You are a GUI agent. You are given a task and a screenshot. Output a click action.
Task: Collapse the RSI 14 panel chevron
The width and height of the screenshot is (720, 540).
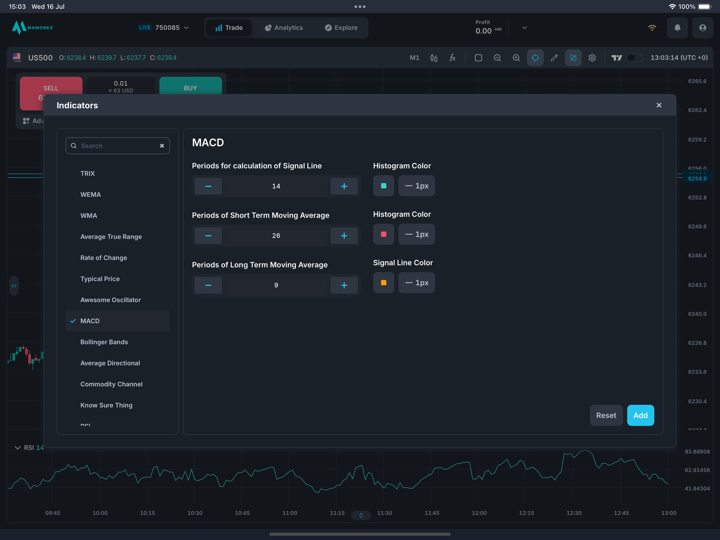(x=17, y=448)
